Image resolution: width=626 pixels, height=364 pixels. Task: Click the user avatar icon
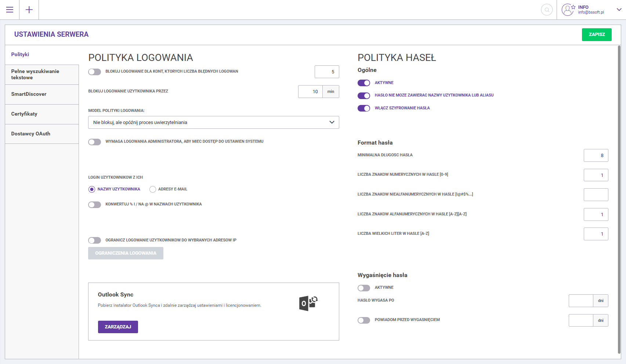point(568,10)
